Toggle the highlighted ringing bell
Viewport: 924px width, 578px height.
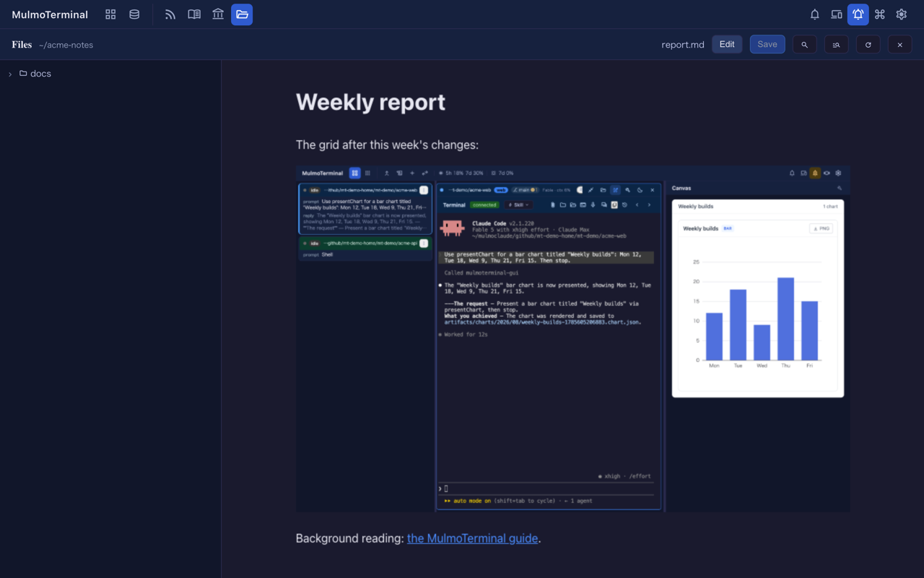click(858, 14)
